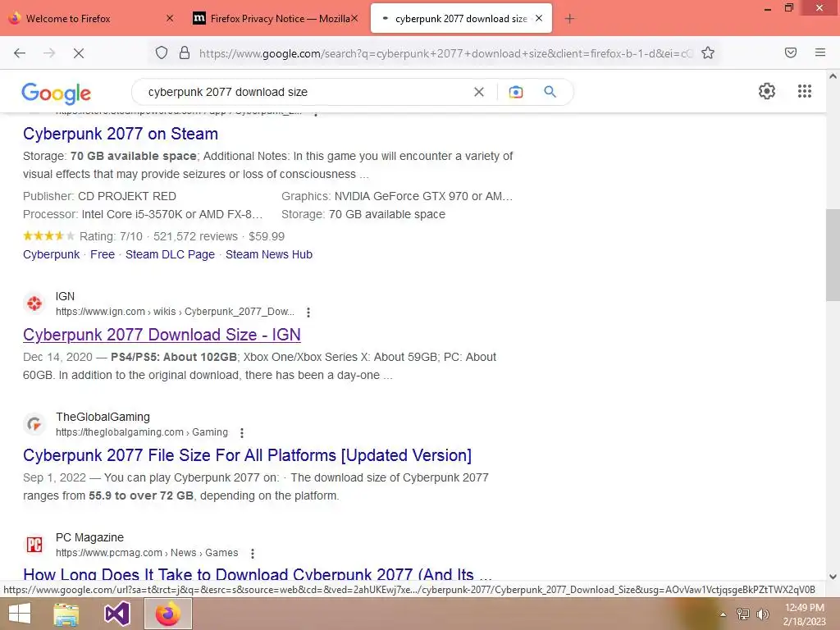Open the Windows Start menu
This screenshot has width=840, height=630.
20,614
